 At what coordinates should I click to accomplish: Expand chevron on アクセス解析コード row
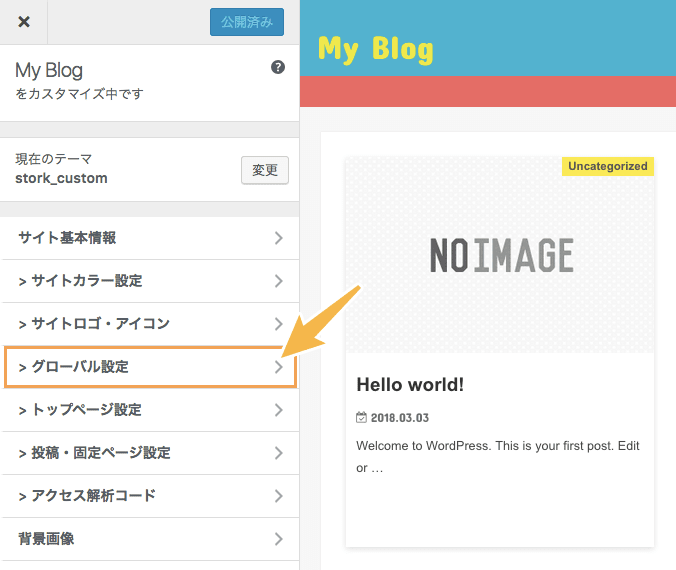click(x=279, y=496)
